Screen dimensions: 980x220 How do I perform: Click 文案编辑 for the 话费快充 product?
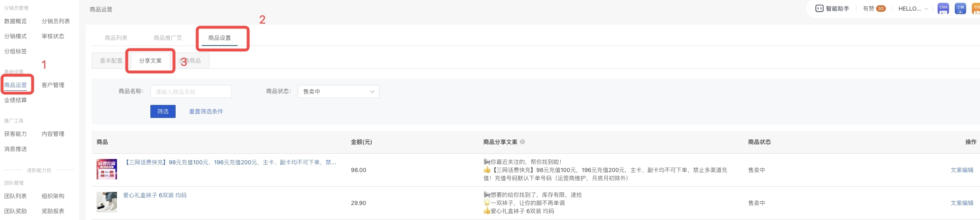pyautogui.click(x=962, y=170)
